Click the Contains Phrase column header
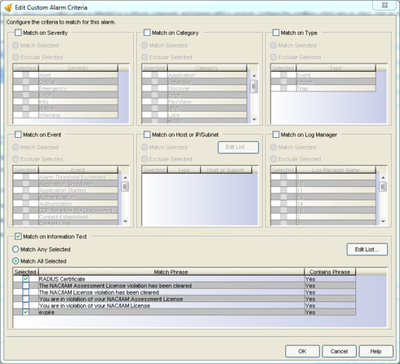 click(330, 272)
